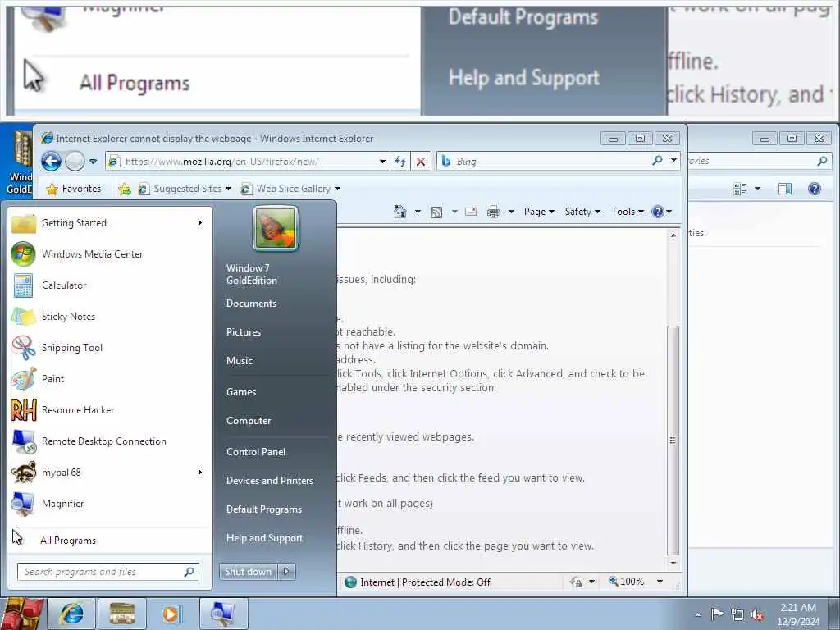
Task: Click the Feeds icon in command bar
Action: coord(436,212)
